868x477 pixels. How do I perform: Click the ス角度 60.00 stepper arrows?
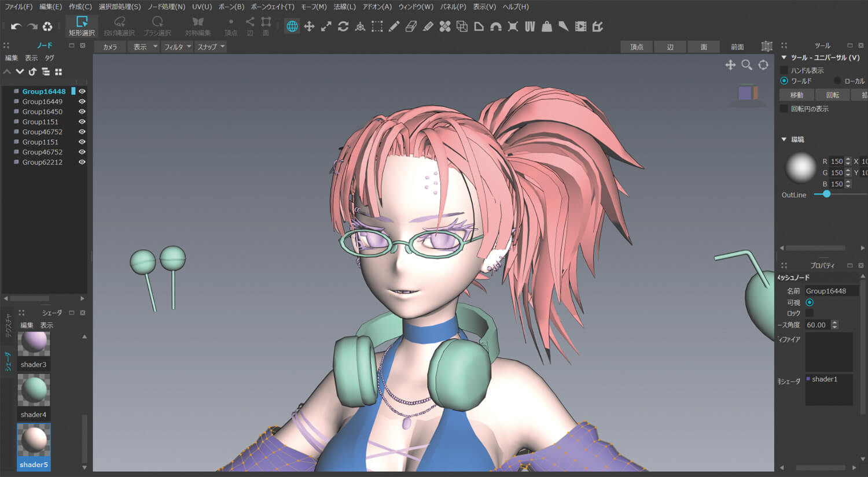coord(834,325)
